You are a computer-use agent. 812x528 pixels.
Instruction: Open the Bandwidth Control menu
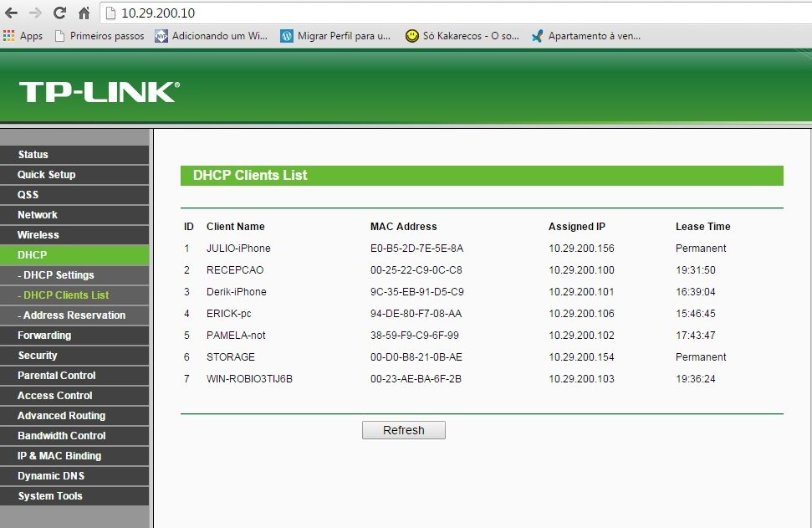(x=74, y=436)
